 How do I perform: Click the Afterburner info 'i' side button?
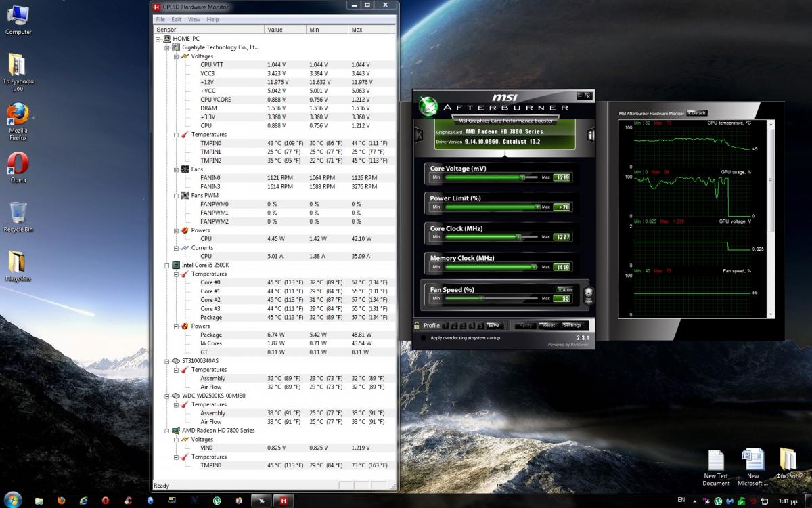pos(590,135)
